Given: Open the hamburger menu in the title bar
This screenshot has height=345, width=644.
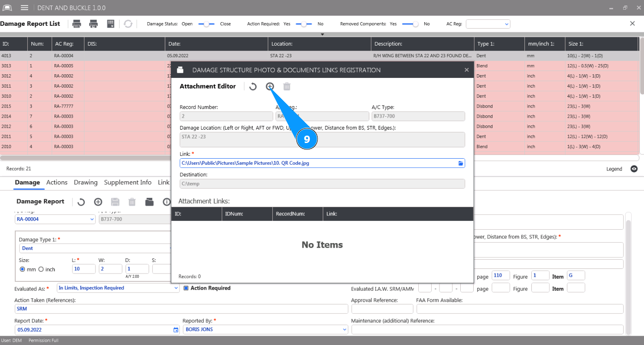Looking at the screenshot, I should pos(25,8).
